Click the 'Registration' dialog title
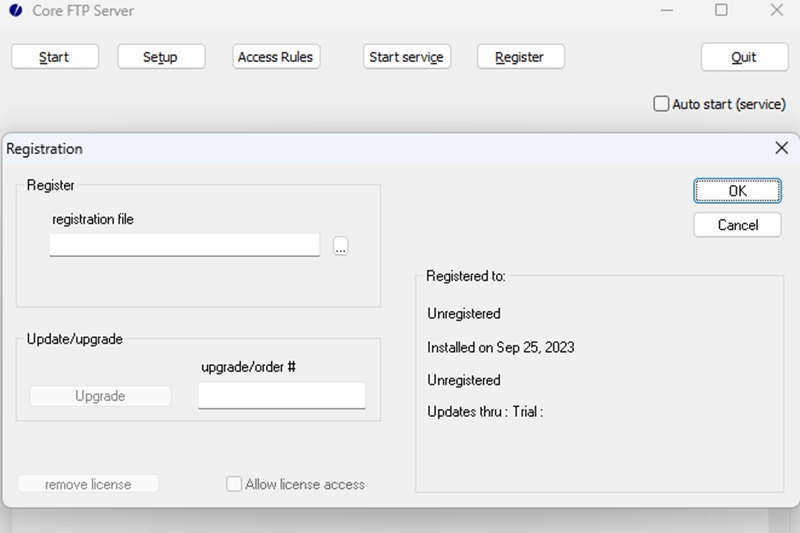Screen dimensions: 800x533 tap(44, 148)
